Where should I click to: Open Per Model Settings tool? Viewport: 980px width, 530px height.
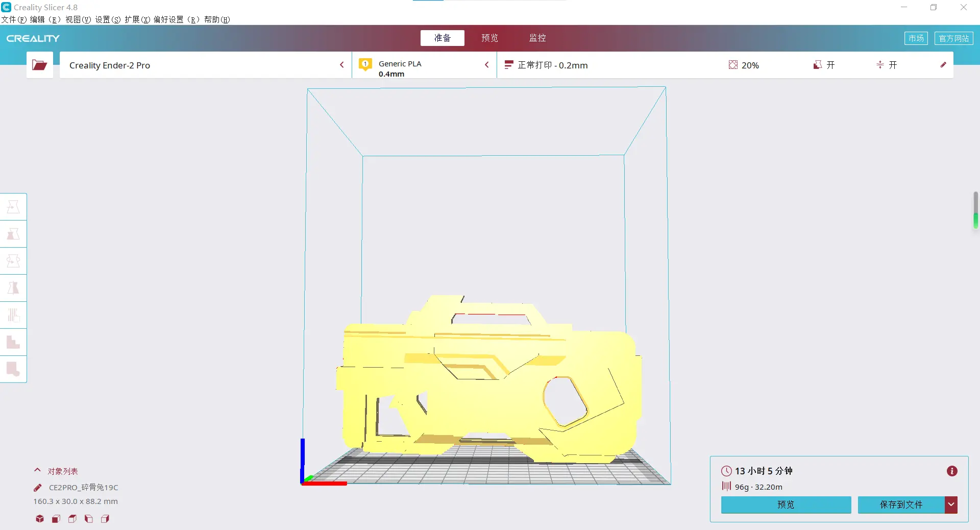coord(13,315)
